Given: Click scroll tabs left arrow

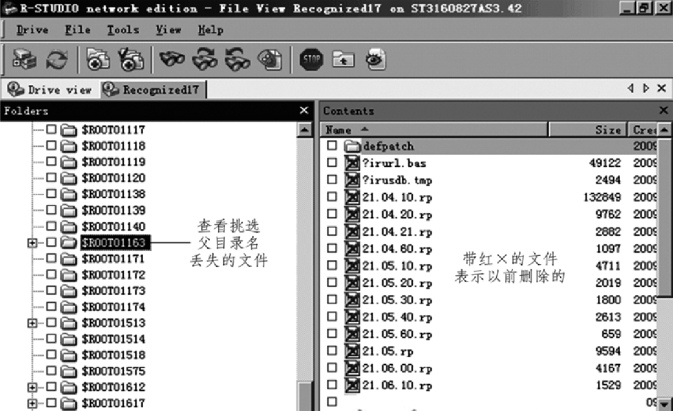Looking at the screenshot, I should click(631, 88).
